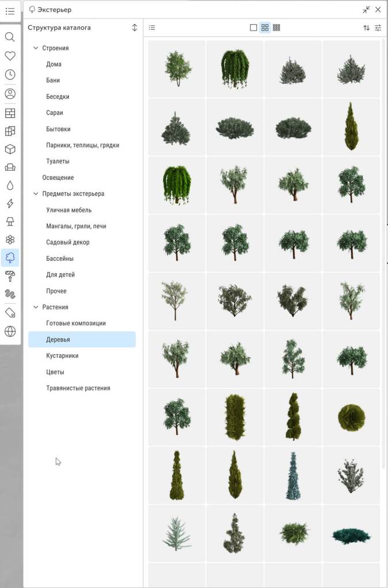Viewport: 388px width, 588px height.
Task: Switch to small grid view
Action: [276, 28]
